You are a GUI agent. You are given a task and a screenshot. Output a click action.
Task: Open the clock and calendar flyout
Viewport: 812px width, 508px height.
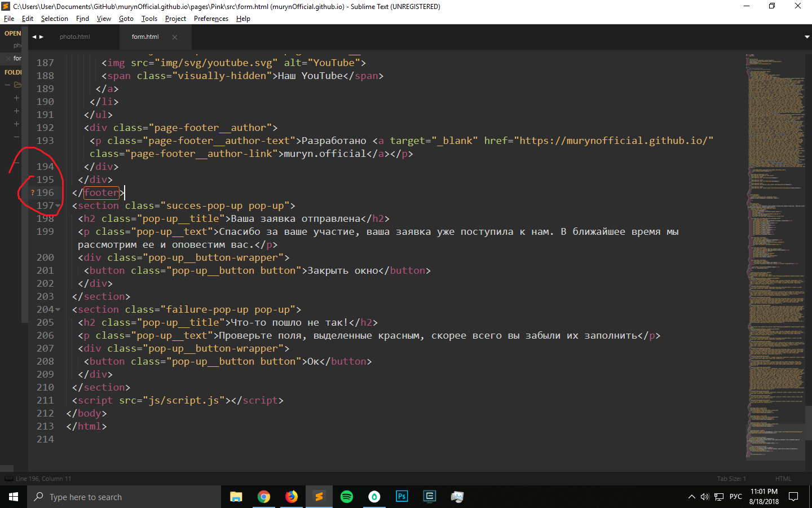[x=764, y=497]
